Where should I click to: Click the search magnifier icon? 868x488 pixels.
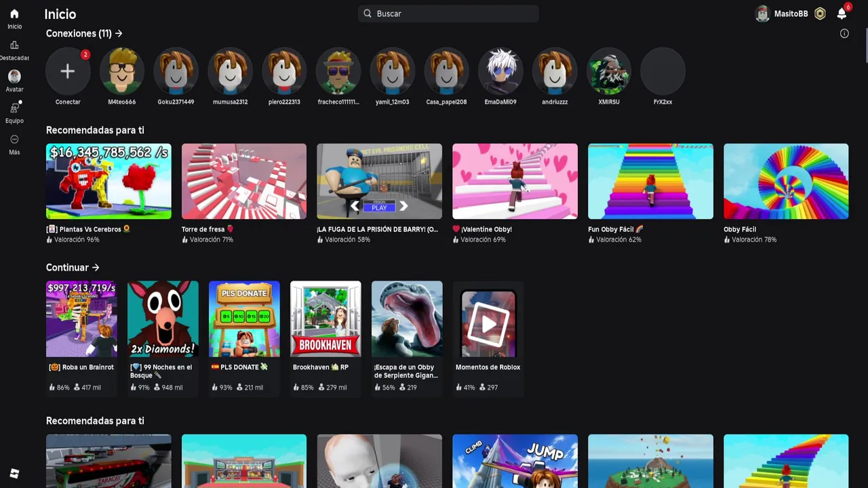point(368,14)
